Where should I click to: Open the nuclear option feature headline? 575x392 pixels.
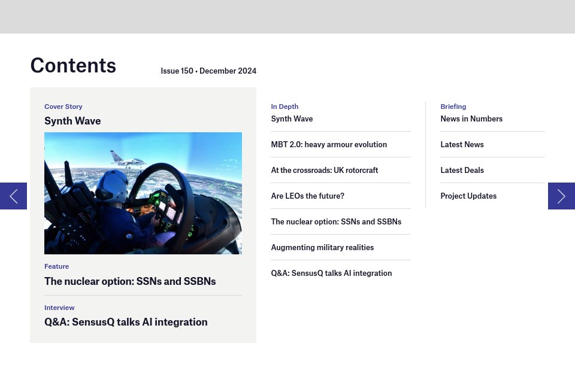click(130, 281)
